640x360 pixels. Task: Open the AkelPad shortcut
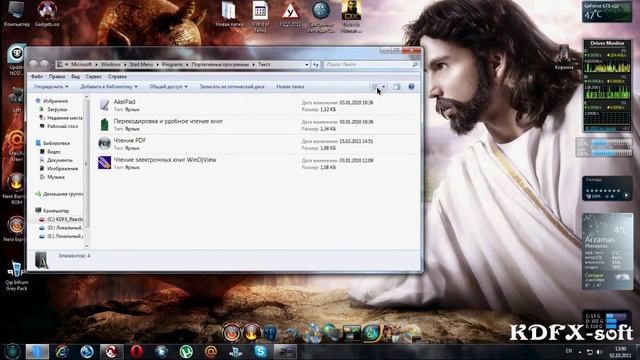tap(124, 102)
